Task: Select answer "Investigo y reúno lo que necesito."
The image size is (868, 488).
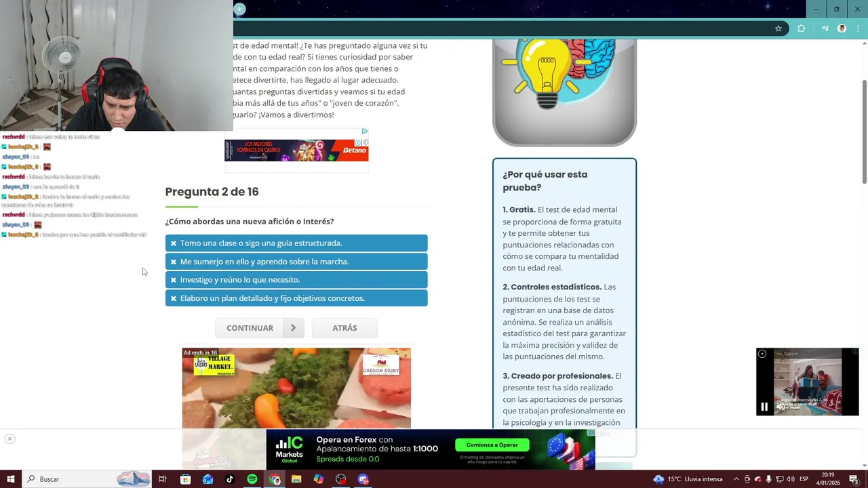Action: coord(296,279)
